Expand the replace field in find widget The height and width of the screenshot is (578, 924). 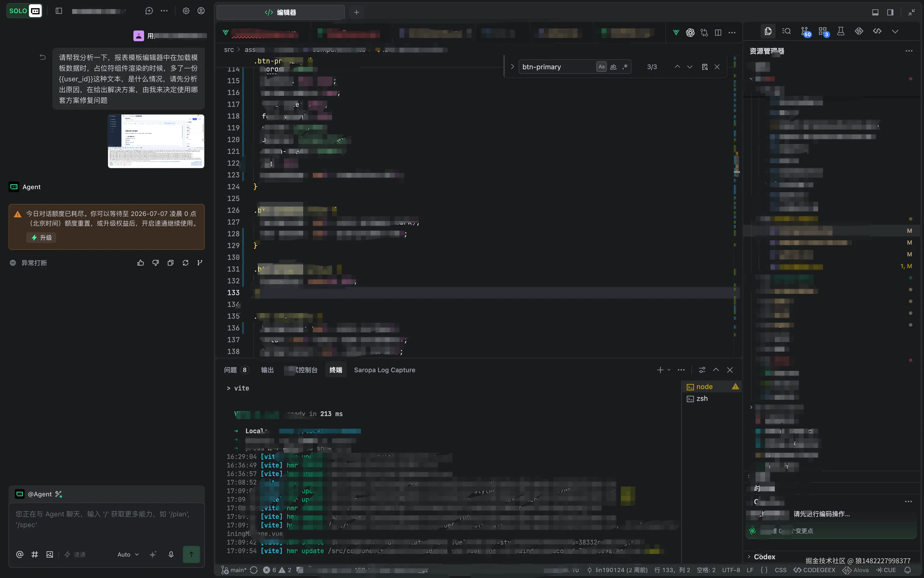(x=513, y=67)
